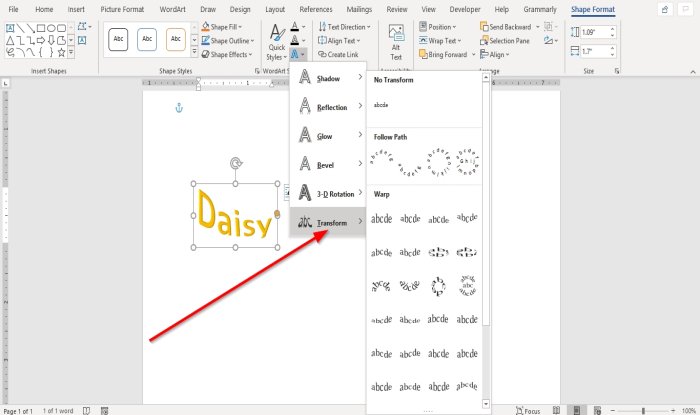Click the Draw Text Box button beside gallery
Viewport: 700px width, 415px height.
coord(82,40)
